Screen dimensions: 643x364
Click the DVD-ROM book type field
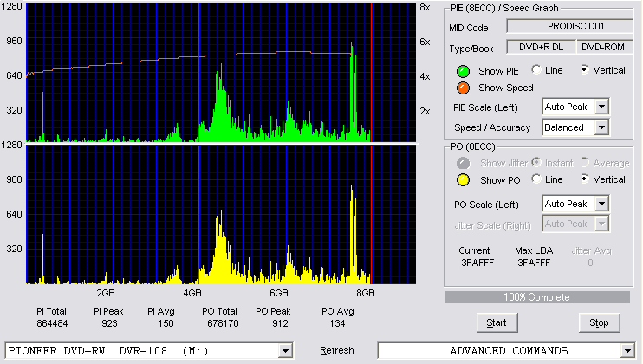[605, 47]
